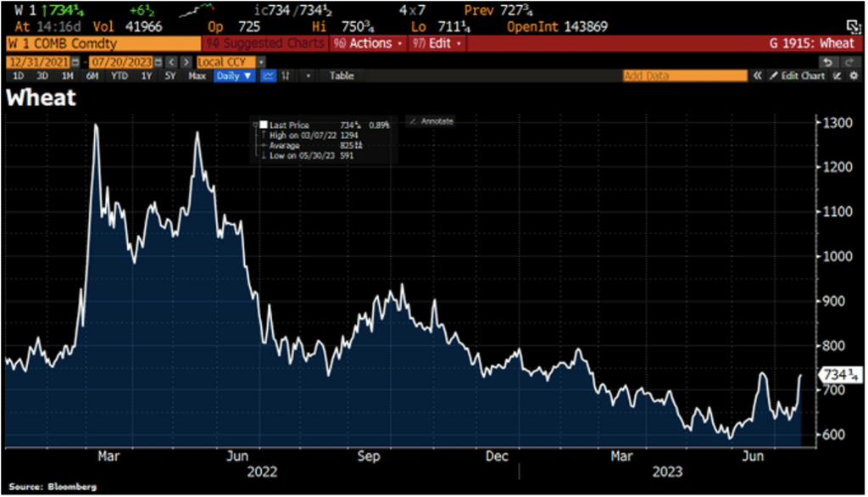The width and height of the screenshot is (868, 497).
Task: Click the Add Data input field
Action: click(x=685, y=76)
